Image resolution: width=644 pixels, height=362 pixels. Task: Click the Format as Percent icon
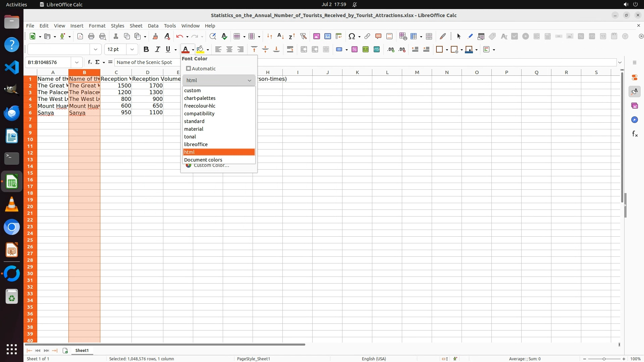355,50
